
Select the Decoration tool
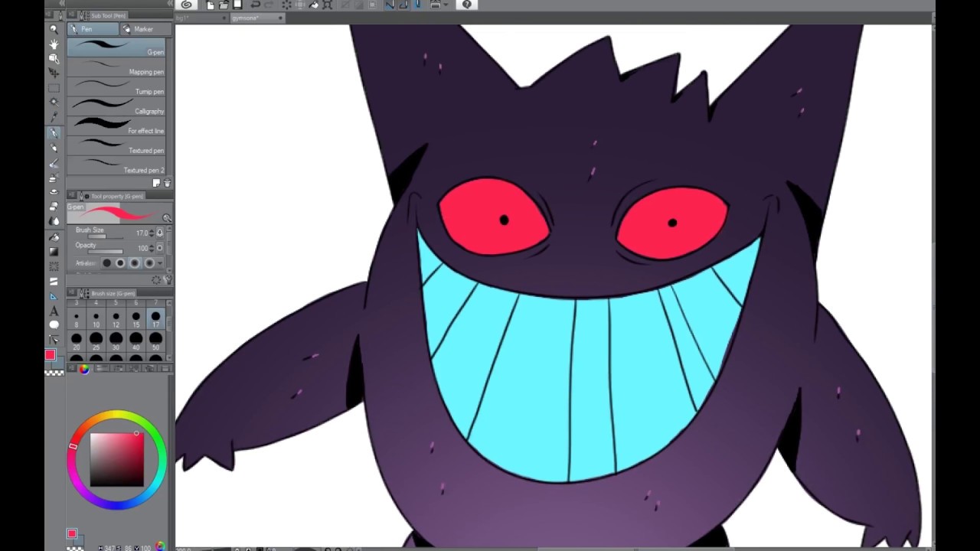[54, 191]
